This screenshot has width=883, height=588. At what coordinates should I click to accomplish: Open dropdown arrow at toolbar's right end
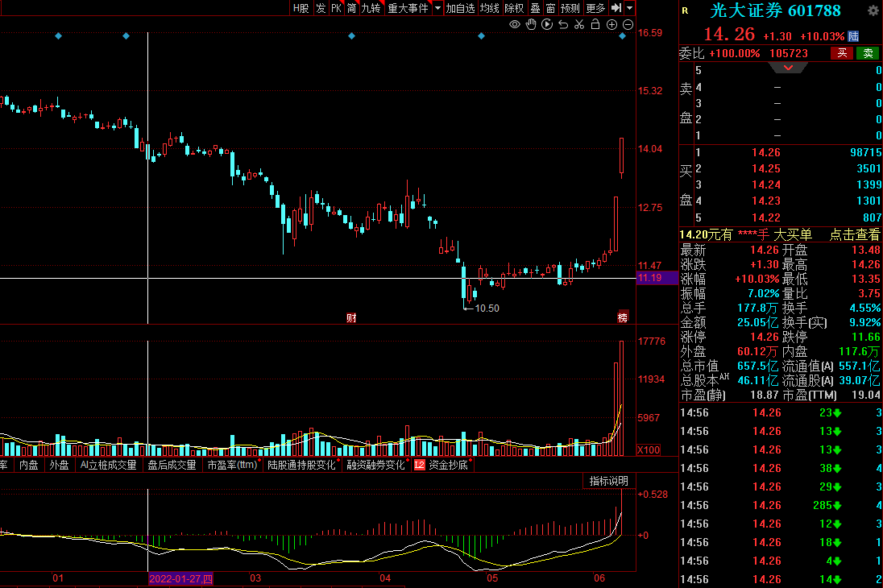point(629,8)
